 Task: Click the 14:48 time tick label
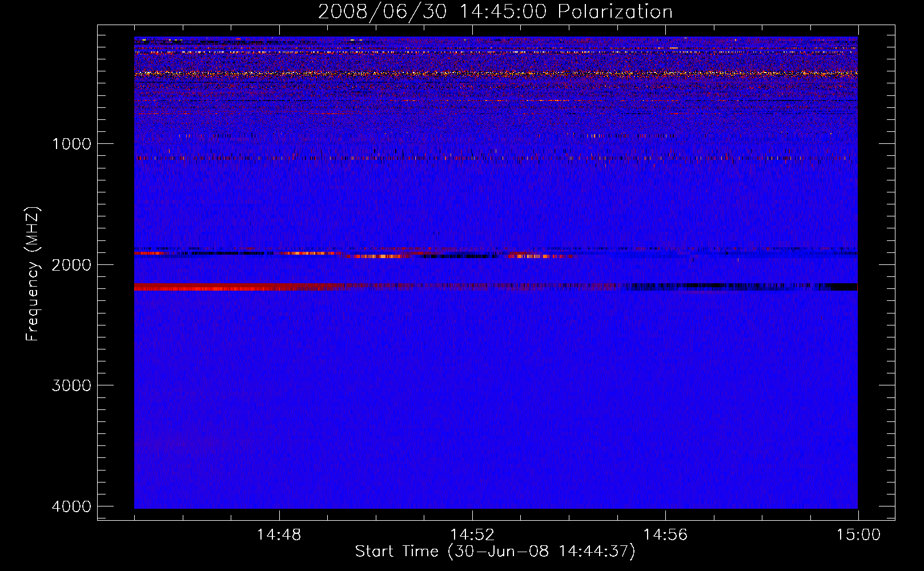279,535
